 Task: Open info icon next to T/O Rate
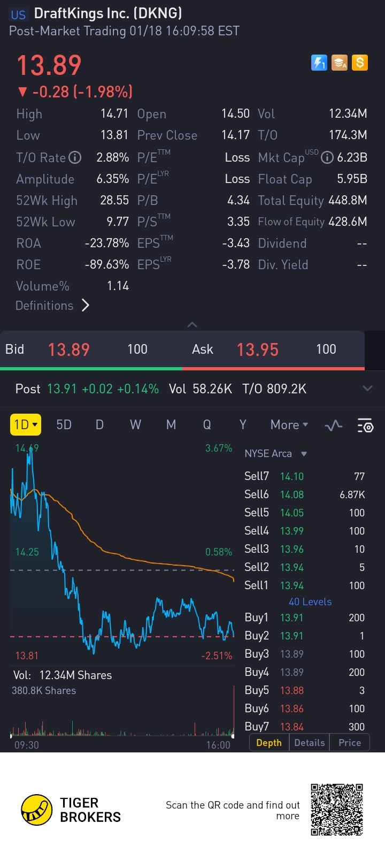click(75, 157)
